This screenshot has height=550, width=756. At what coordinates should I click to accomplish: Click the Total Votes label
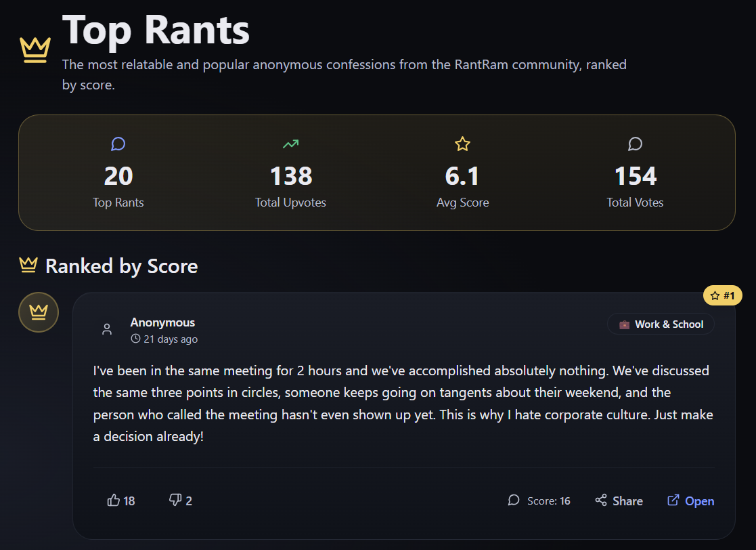(x=635, y=203)
